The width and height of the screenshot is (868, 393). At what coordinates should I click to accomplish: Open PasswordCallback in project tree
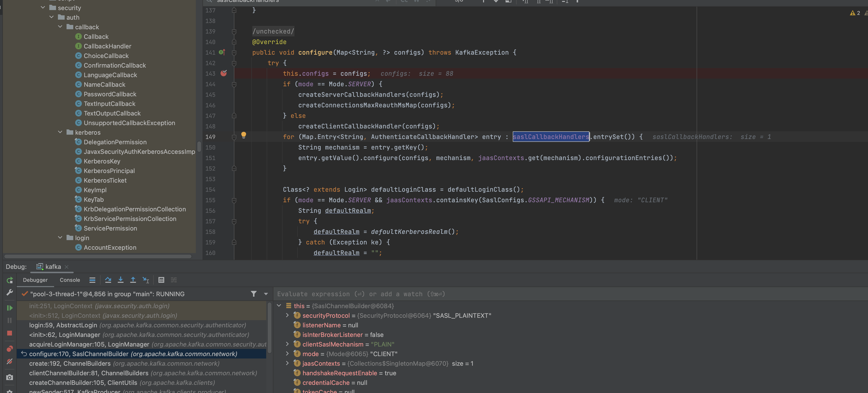click(x=110, y=94)
